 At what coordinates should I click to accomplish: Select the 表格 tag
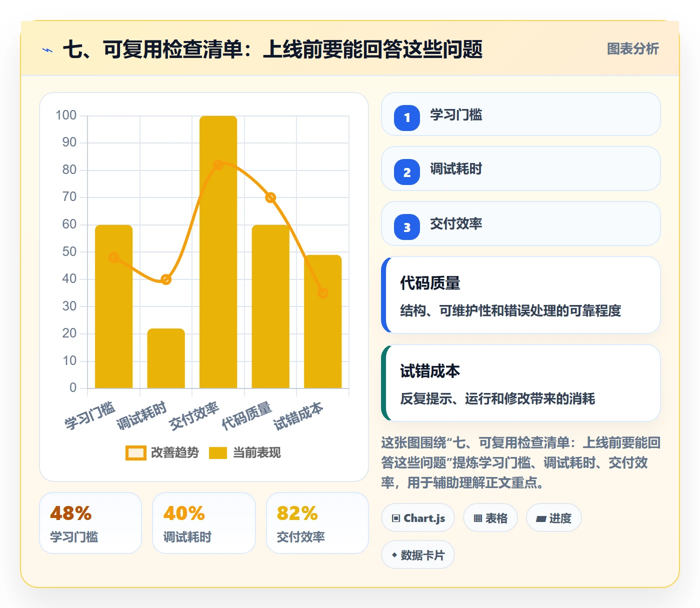pos(490,518)
